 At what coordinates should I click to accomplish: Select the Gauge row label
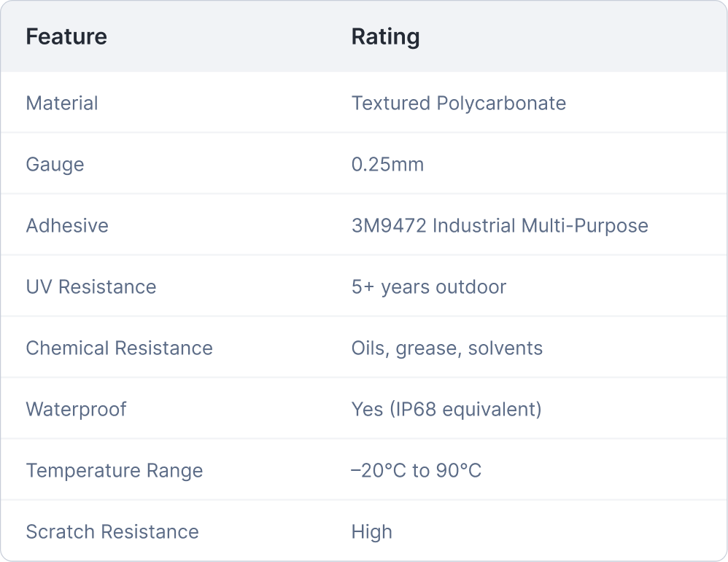click(55, 164)
